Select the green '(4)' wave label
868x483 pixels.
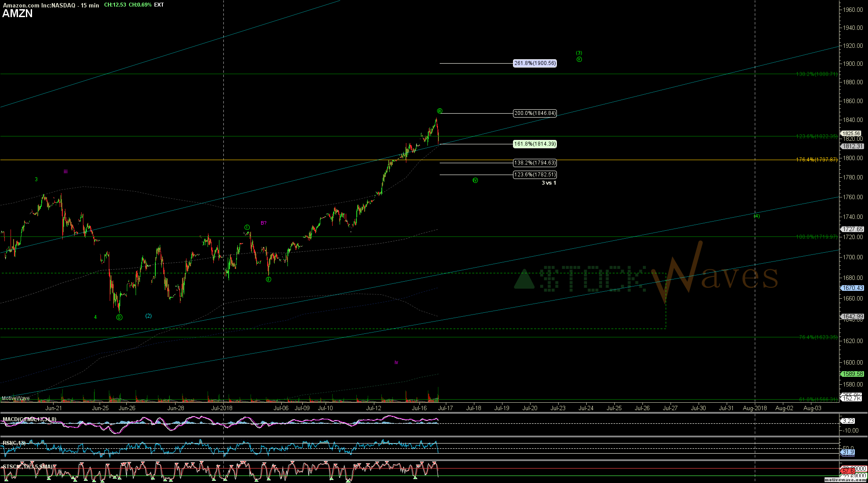coord(757,216)
